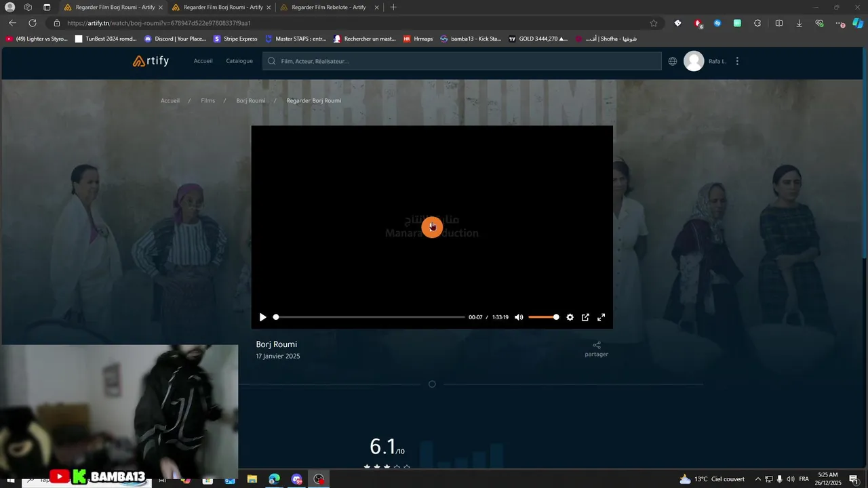The height and width of the screenshot is (488, 868).
Task: Open File Explorer on taskbar
Action: pyautogui.click(x=252, y=479)
